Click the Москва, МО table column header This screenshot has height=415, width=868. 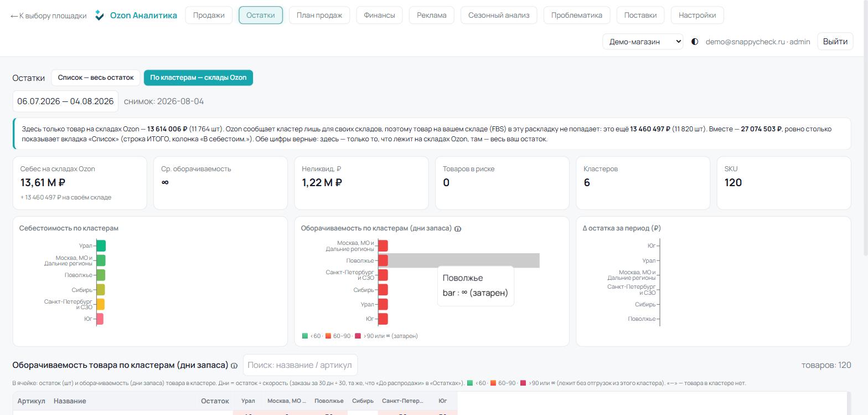287,401
